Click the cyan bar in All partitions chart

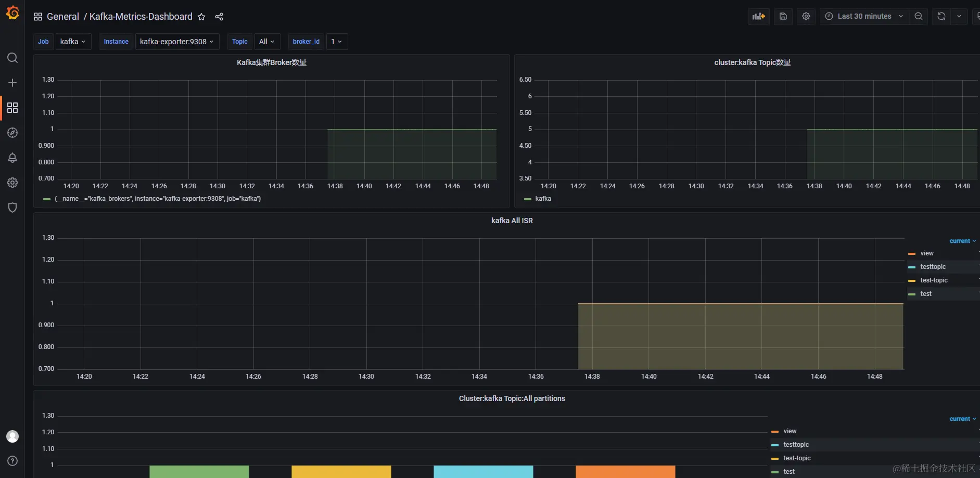coord(483,472)
